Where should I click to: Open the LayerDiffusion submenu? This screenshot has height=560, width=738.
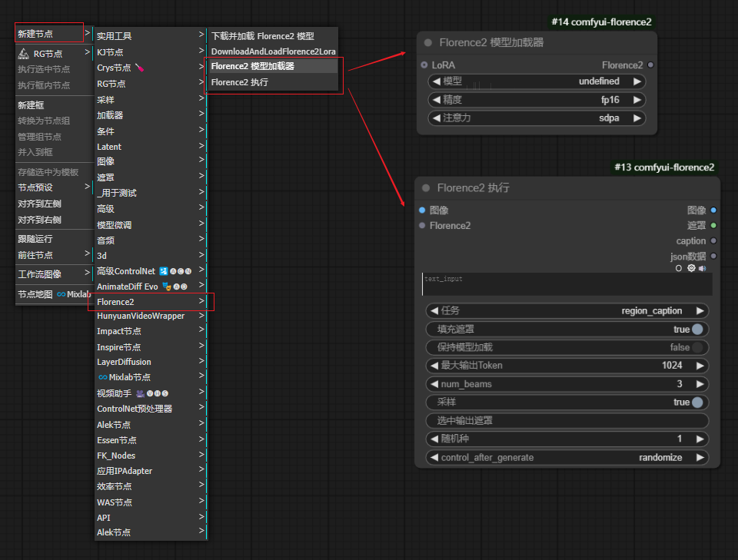(x=151, y=362)
